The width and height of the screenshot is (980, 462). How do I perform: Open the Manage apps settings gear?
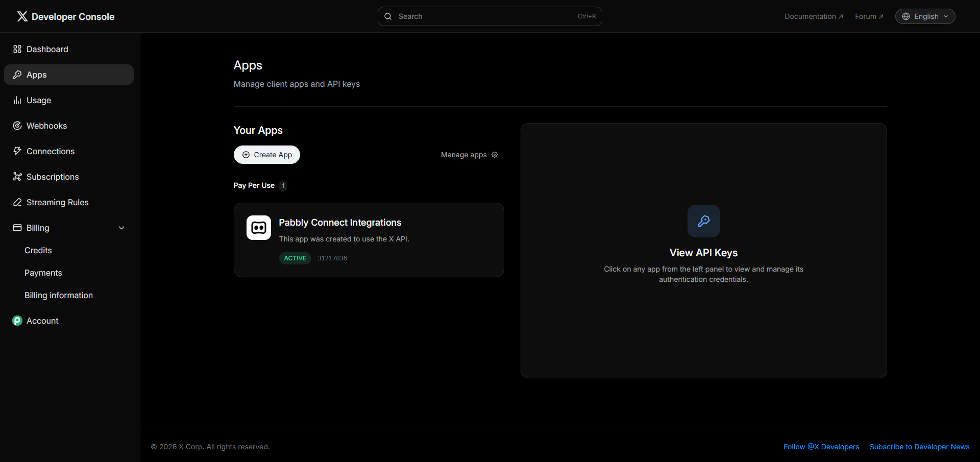point(495,155)
